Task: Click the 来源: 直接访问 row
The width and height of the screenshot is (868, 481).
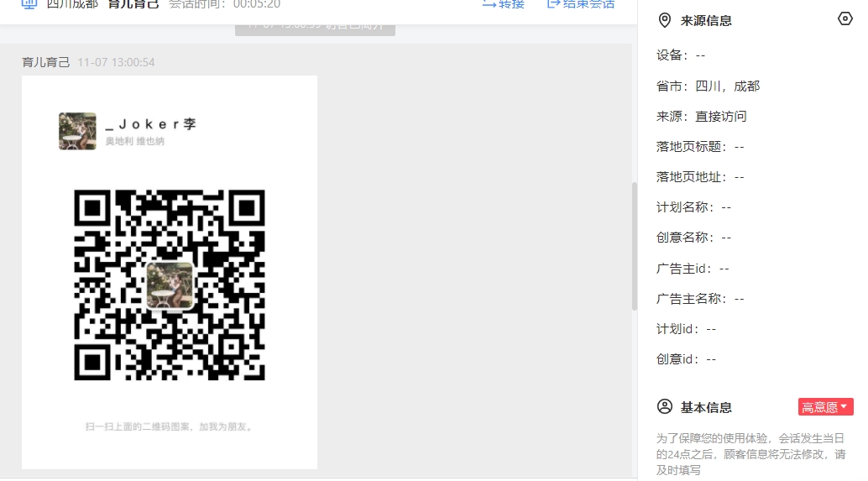Action: pyautogui.click(x=702, y=116)
